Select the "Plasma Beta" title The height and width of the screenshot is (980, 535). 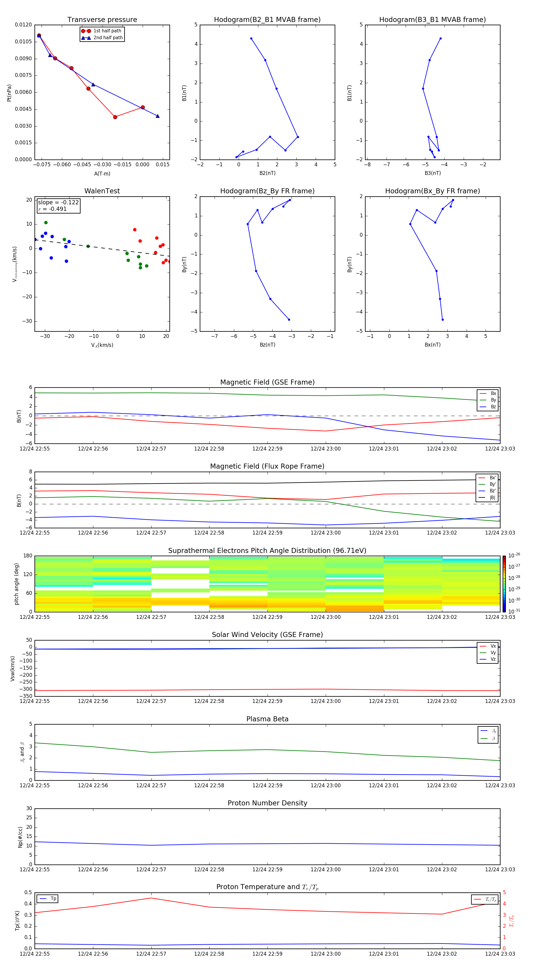(267, 719)
